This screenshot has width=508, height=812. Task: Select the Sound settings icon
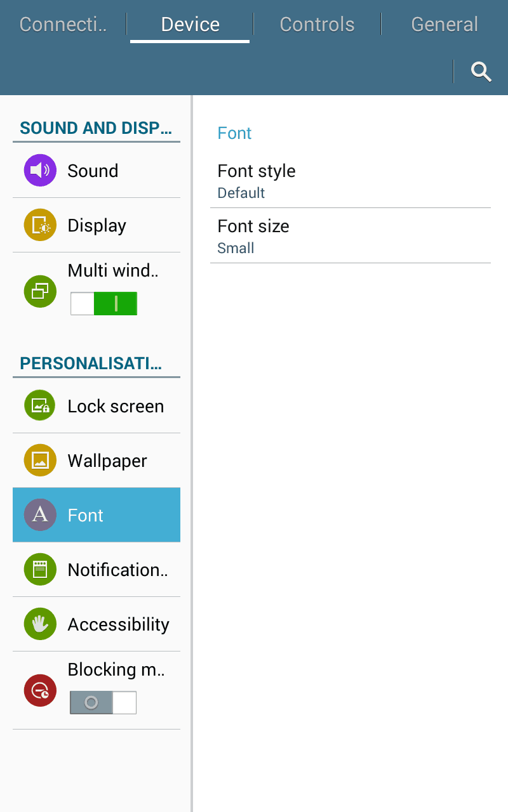pos(39,170)
